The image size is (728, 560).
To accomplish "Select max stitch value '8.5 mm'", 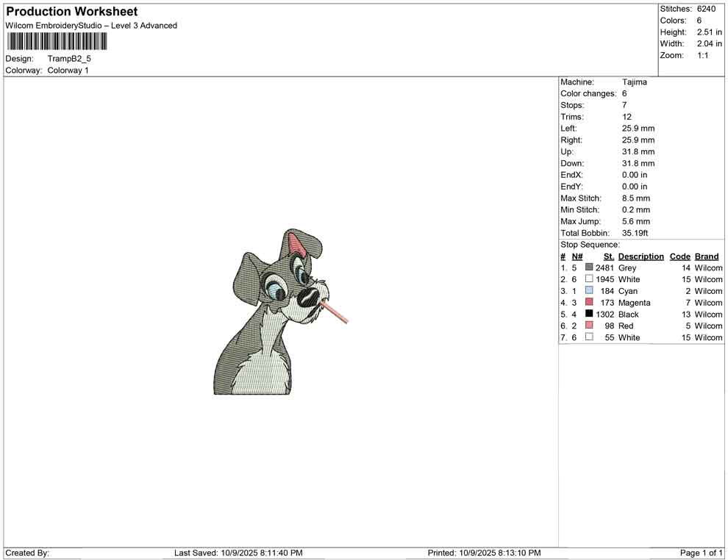I will click(x=636, y=198).
